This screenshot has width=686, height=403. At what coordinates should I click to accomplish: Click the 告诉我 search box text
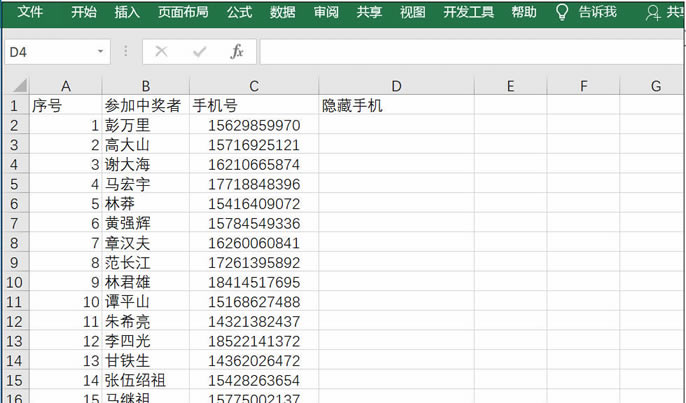click(598, 12)
